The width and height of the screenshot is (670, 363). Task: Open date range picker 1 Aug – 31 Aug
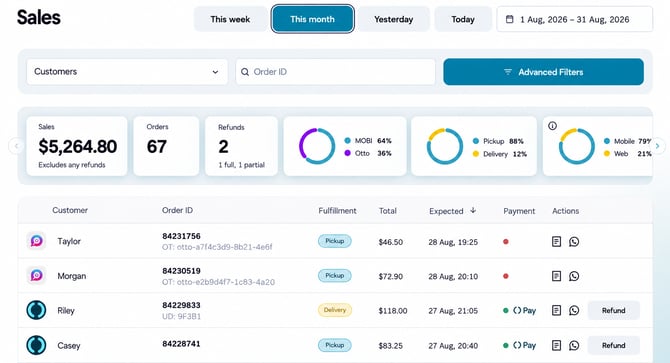pyautogui.click(x=574, y=19)
